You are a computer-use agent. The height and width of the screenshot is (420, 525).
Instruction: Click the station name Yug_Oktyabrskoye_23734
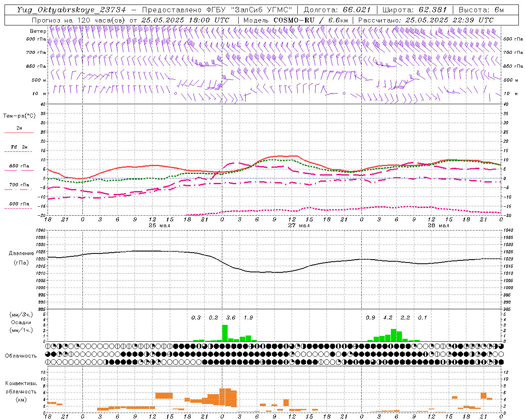pyautogui.click(x=71, y=10)
